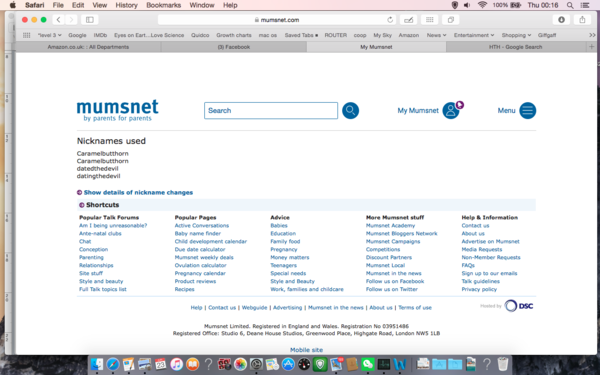
Task: Collapse the Shortcuts section
Action: pos(99,205)
